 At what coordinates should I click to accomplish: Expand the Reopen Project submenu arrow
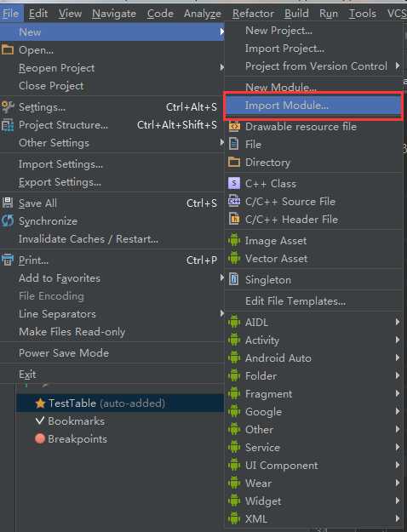point(221,67)
